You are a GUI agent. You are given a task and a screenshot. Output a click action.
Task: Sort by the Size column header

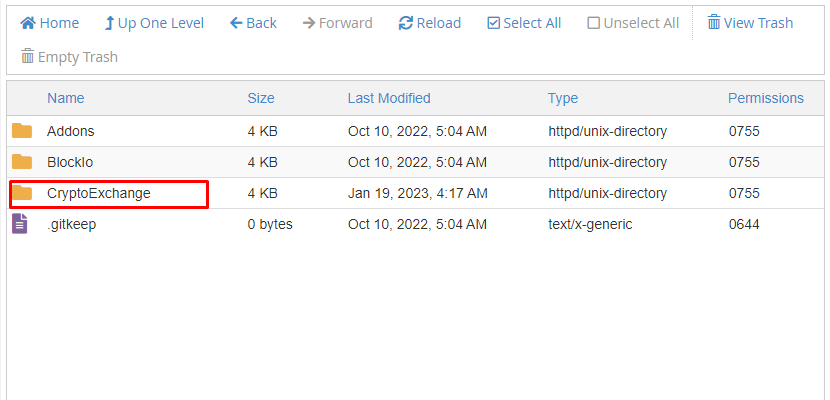(x=261, y=98)
